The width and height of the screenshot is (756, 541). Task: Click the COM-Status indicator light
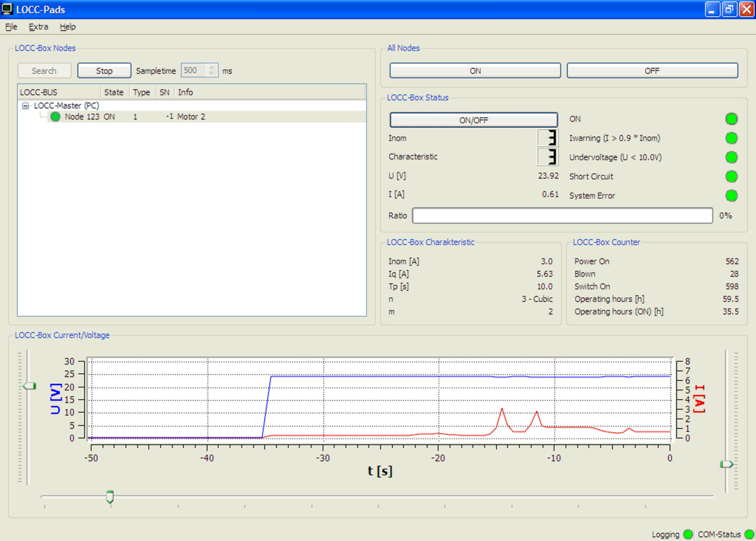click(x=749, y=534)
